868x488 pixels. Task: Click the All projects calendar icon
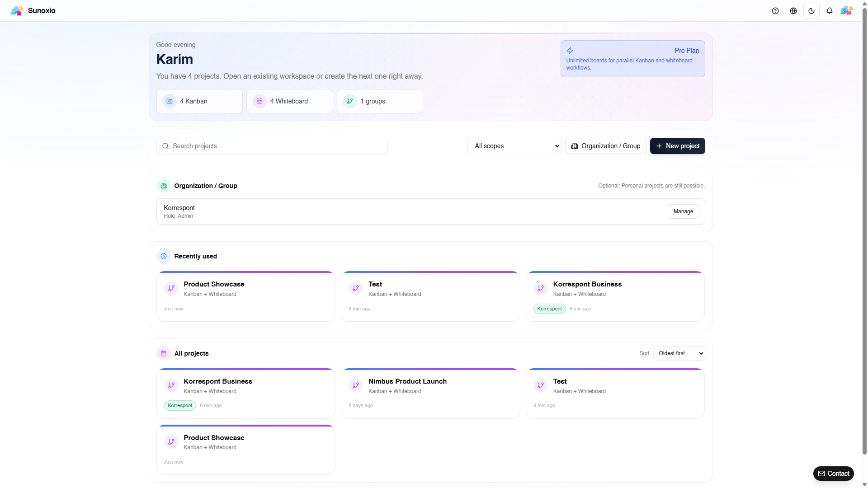[164, 353]
